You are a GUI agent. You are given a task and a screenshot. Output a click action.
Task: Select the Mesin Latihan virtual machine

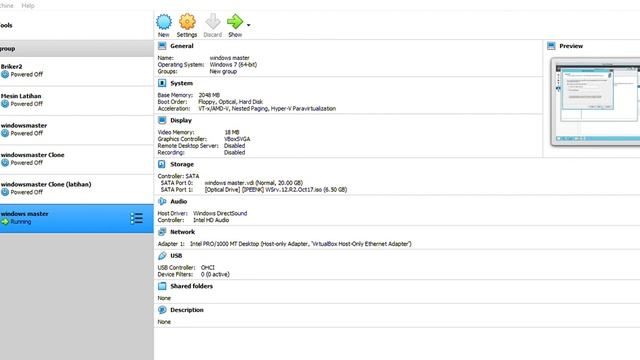click(77, 100)
